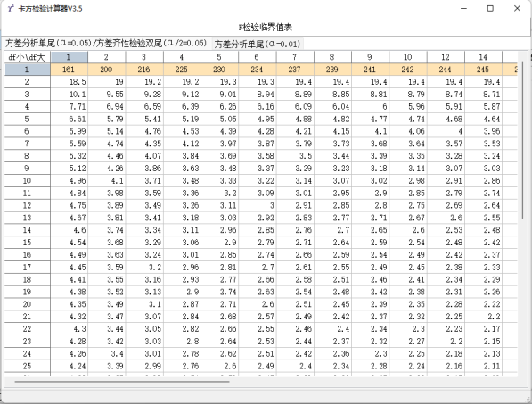
Task: Click cell 245 under column 14
Action: (x=483, y=70)
